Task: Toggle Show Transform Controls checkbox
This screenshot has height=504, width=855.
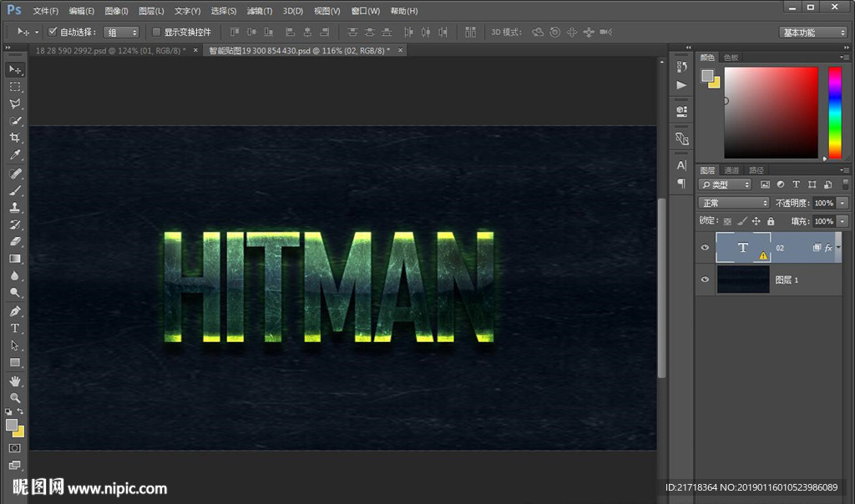Action: coord(156,33)
